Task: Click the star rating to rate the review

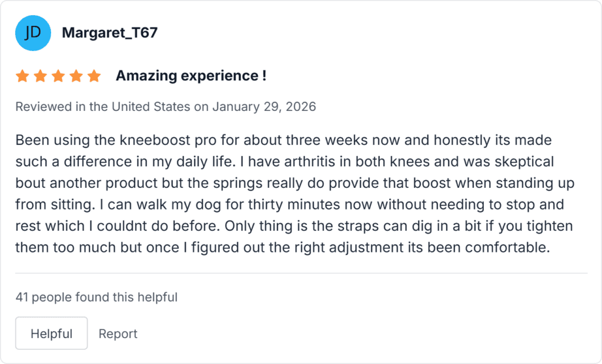Action: click(x=58, y=75)
